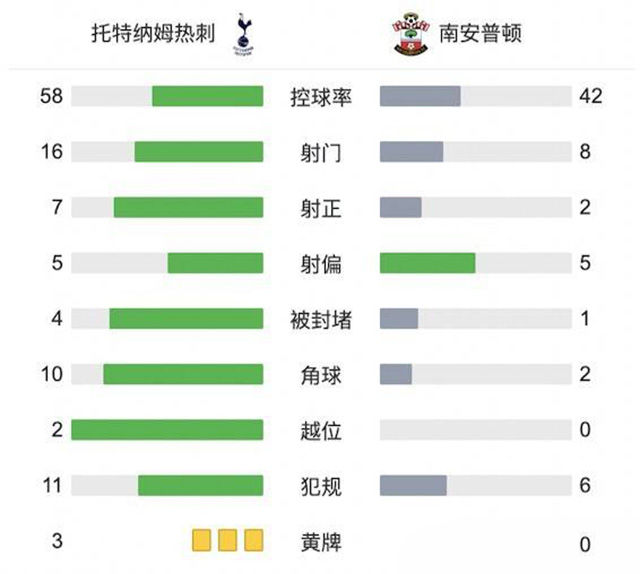640x574 pixels.
Task: Click the Tottenham Hotspur club crest
Action: click(242, 32)
